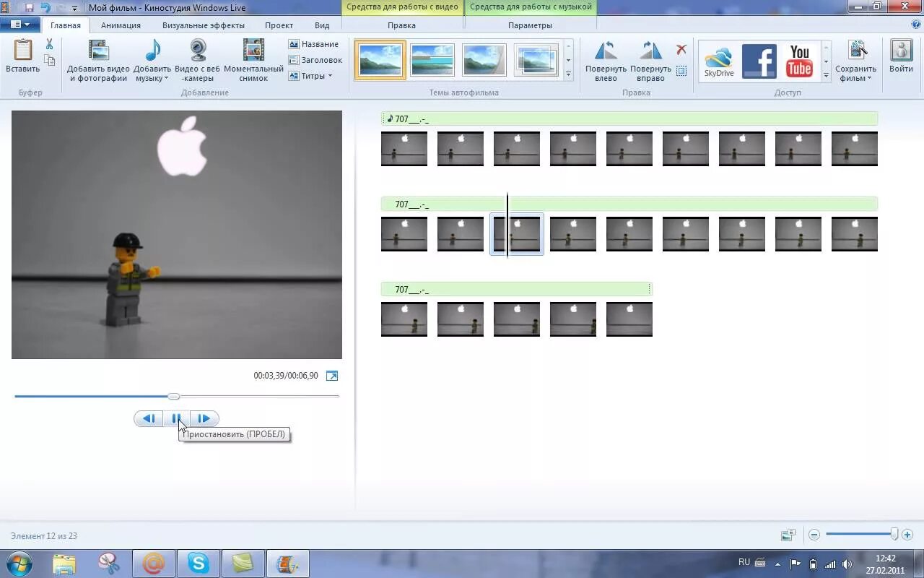The width and height of the screenshot is (924, 578).
Task: Open Skype from the taskbar
Action: tap(198, 564)
